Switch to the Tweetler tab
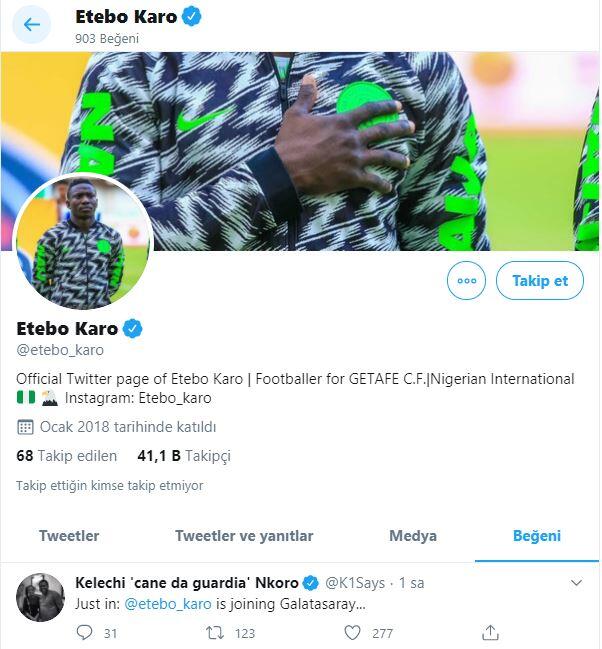Viewport: 602px width, 649px height. tap(69, 536)
